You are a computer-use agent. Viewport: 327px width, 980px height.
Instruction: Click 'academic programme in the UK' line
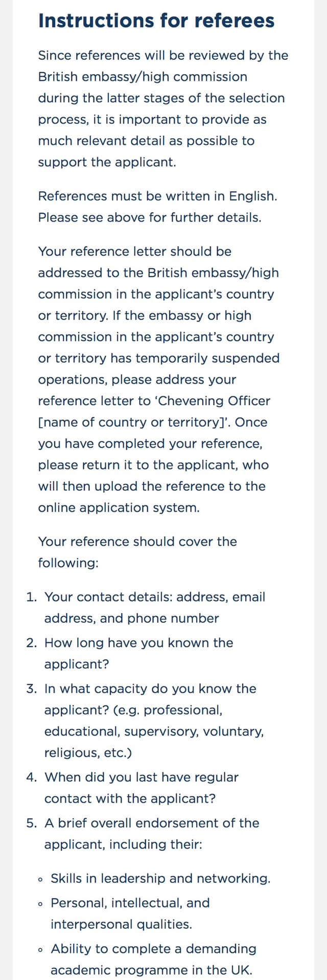[x=151, y=970]
